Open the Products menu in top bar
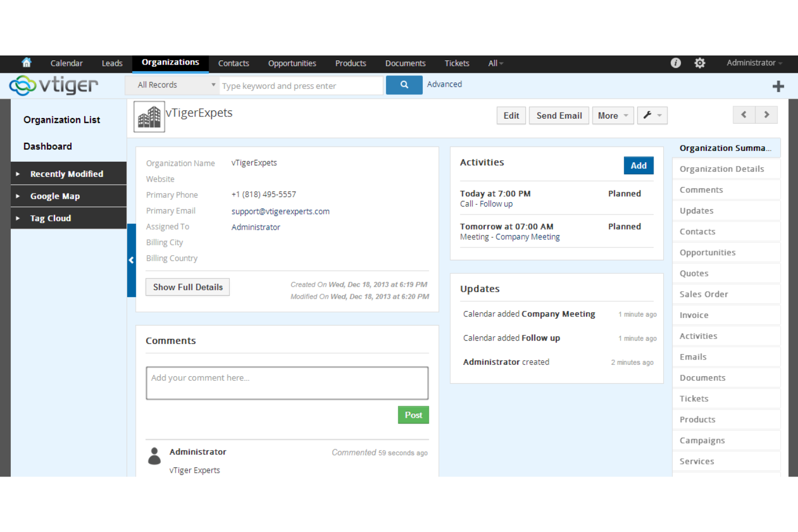This screenshot has height=532, width=798. 350,63
